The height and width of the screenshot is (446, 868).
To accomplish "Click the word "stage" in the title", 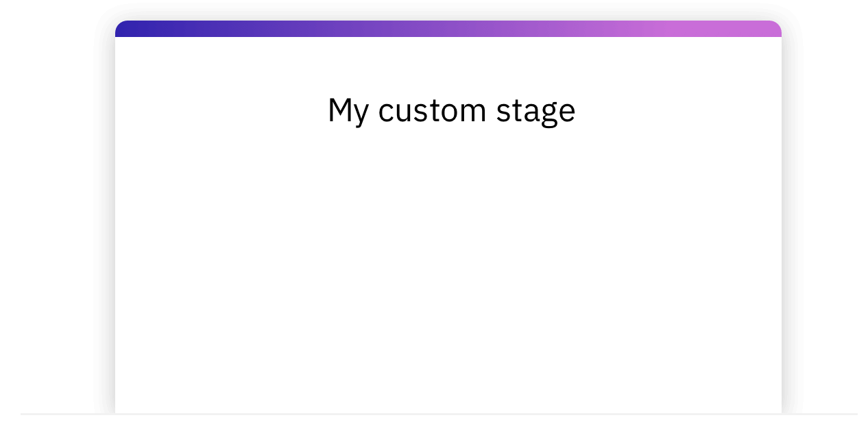I will click(x=536, y=112).
